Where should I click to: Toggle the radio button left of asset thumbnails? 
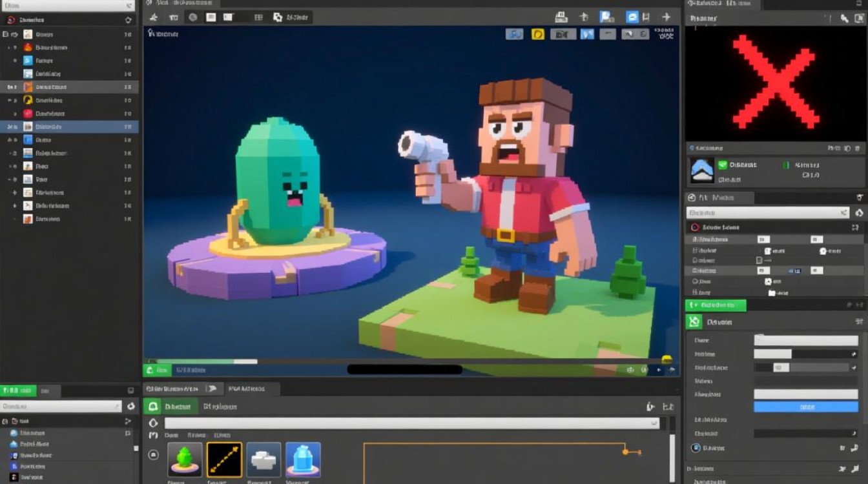(x=153, y=454)
